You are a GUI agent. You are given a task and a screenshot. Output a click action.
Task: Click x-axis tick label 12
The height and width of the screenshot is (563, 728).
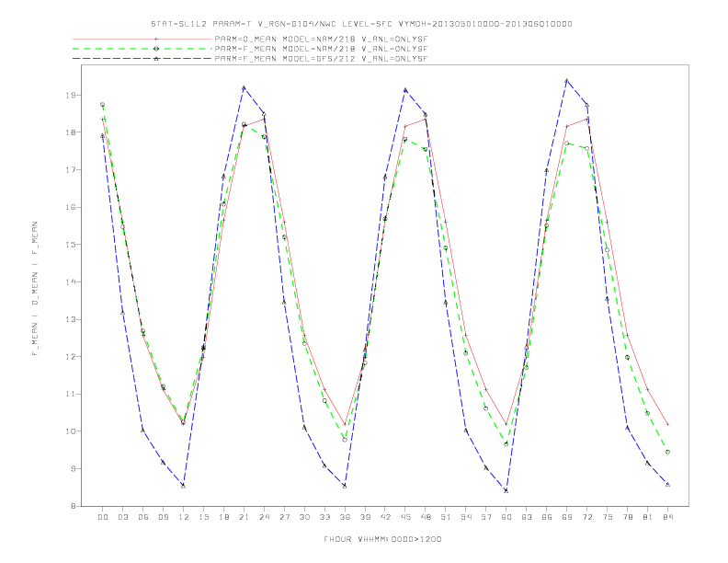184,517
